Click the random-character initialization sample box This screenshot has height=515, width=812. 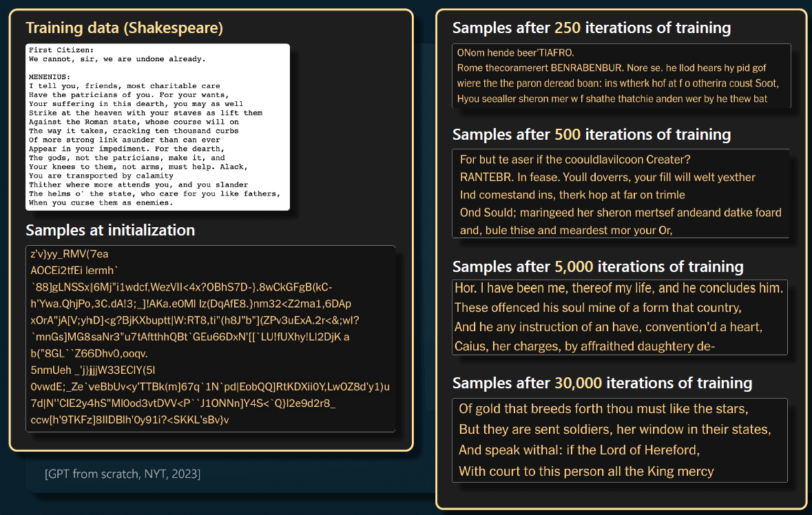[x=210, y=339]
